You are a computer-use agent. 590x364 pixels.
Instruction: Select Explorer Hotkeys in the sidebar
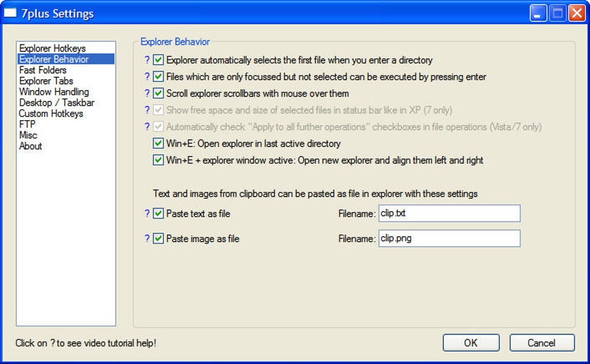[52, 49]
